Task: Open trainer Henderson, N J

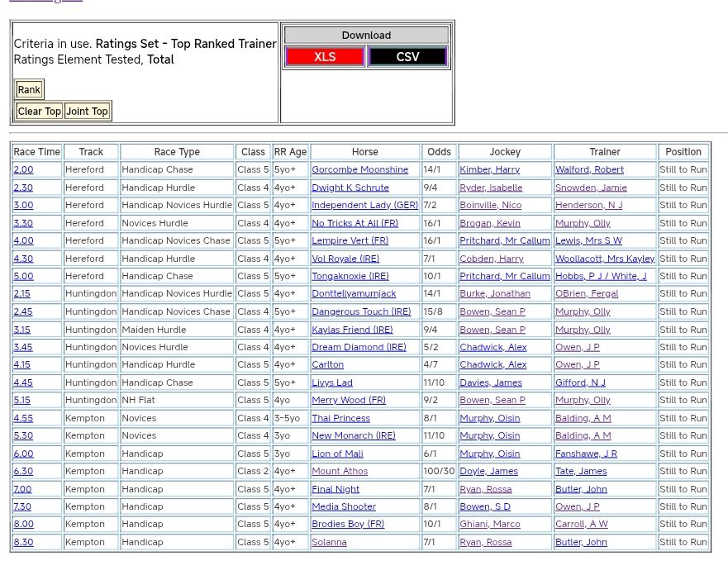Action: coord(588,205)
